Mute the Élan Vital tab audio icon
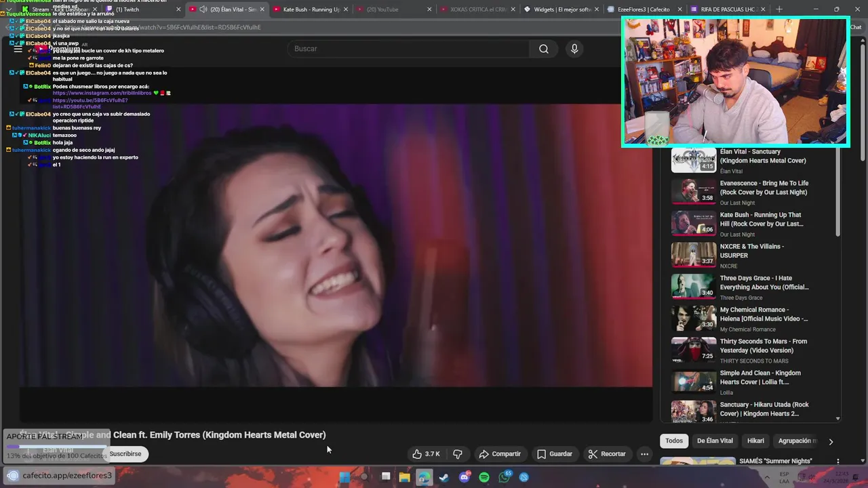This screenshot has height=488, width=868. pos(203,9)
